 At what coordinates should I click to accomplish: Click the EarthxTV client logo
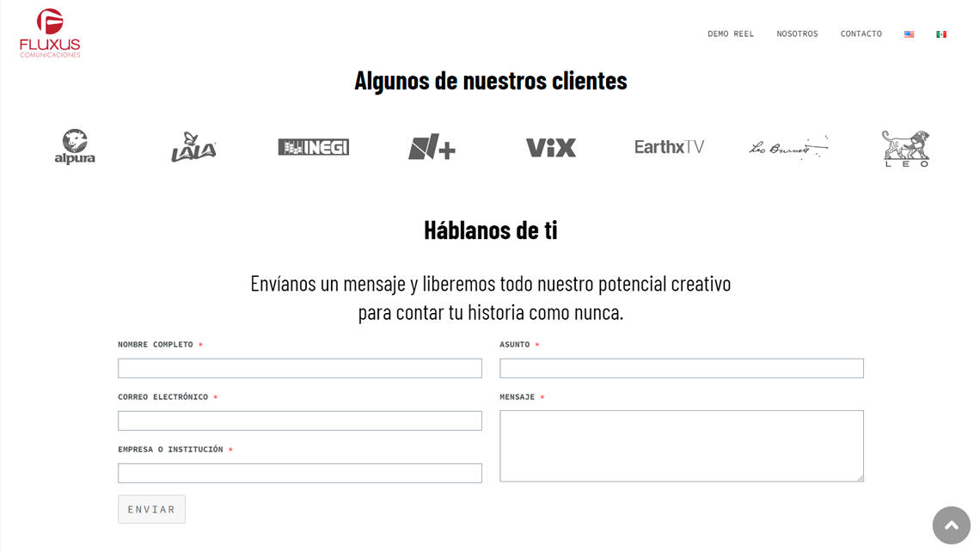tap(669, 147)
